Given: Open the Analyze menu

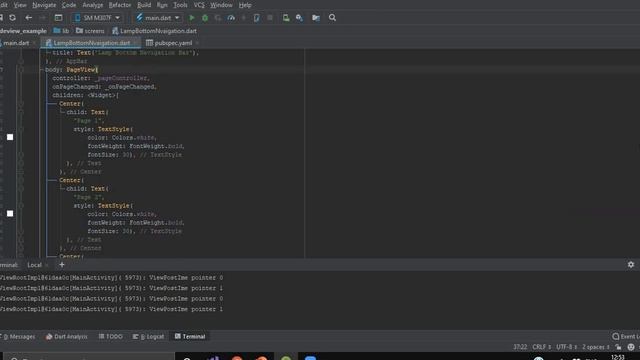Looking at the screenshot, I should click(93, 5).
